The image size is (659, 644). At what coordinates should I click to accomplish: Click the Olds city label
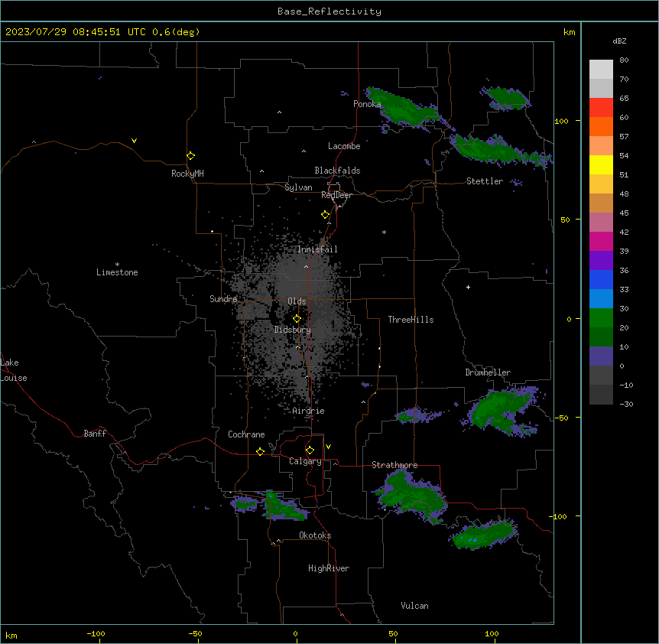pos(297,301)
